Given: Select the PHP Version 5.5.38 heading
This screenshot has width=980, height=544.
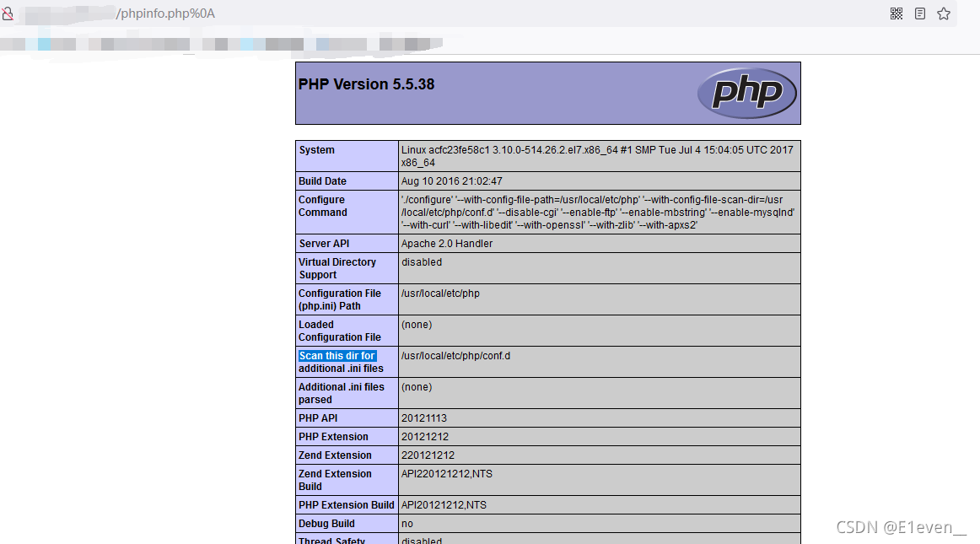Looking at the screenshot, I should [x=366, y=84].
